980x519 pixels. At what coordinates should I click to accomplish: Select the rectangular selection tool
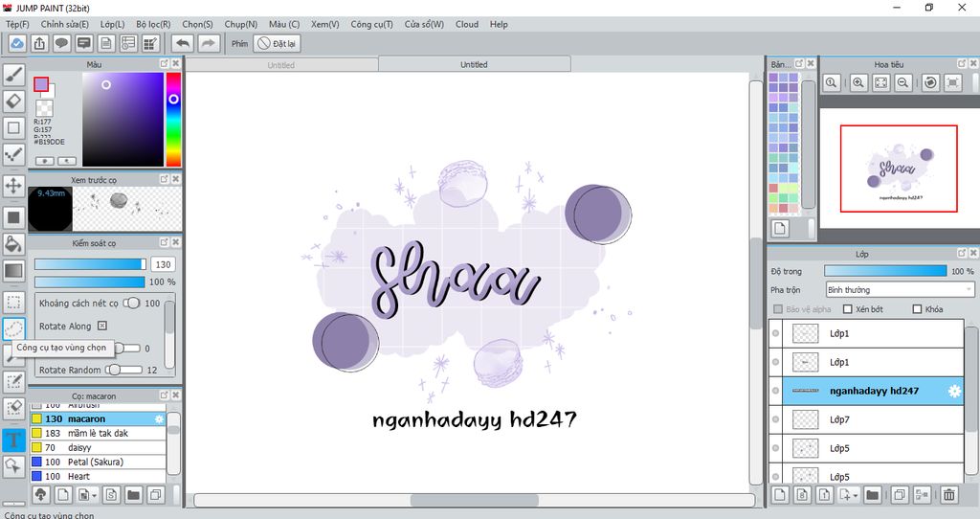(13, 302)
